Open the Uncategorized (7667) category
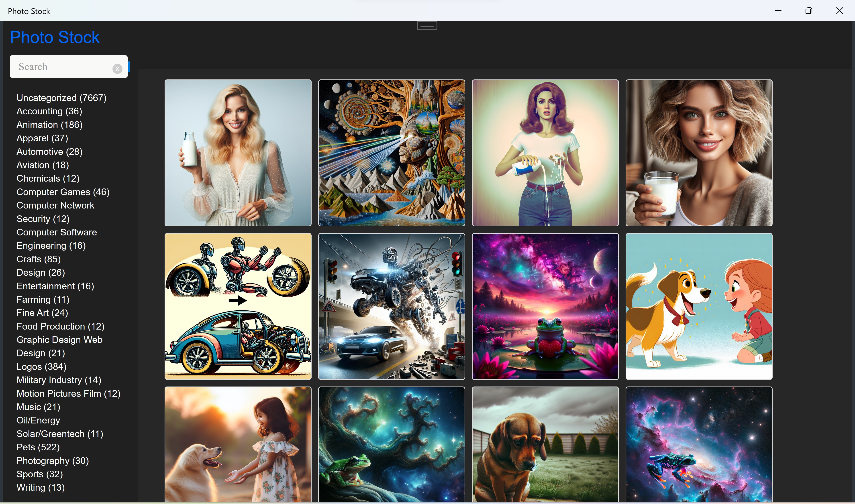The height and width of the screenshot is (504, 855). [61, 98]
